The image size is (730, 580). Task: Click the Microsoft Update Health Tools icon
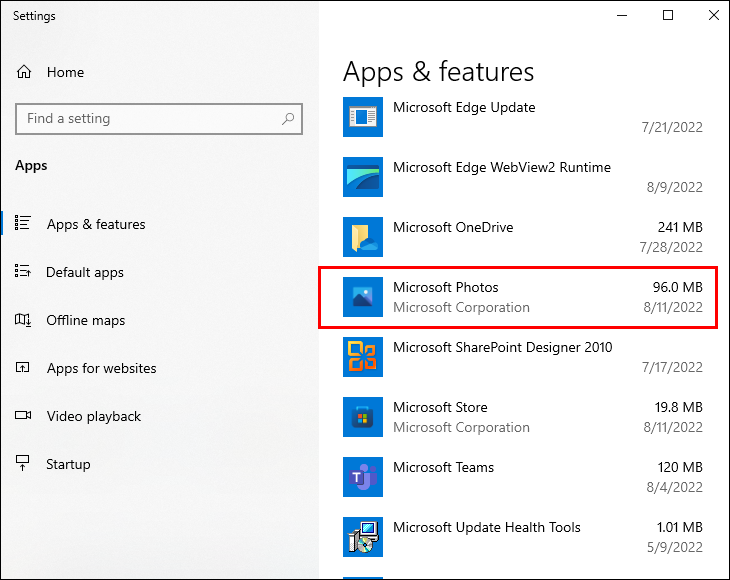click(363, 537)
